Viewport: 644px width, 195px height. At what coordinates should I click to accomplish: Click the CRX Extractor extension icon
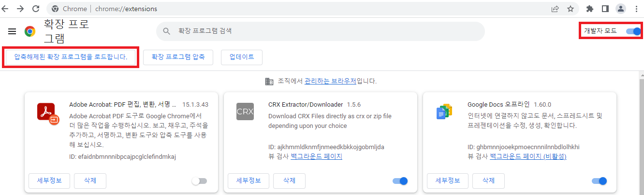point(245,111)
